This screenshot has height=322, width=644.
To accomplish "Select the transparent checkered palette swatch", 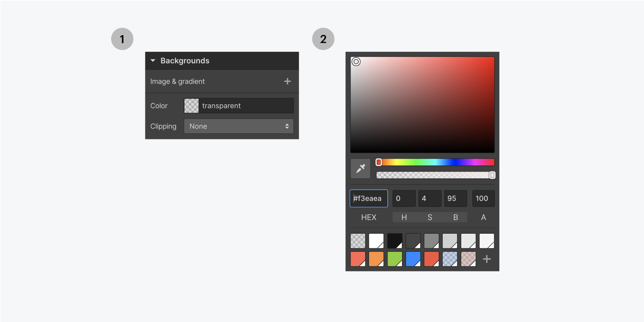I will (358, 241).
